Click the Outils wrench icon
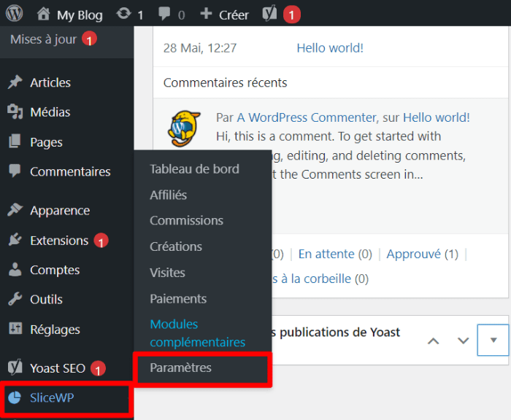 pyautogui.click(x=15, y=299)
